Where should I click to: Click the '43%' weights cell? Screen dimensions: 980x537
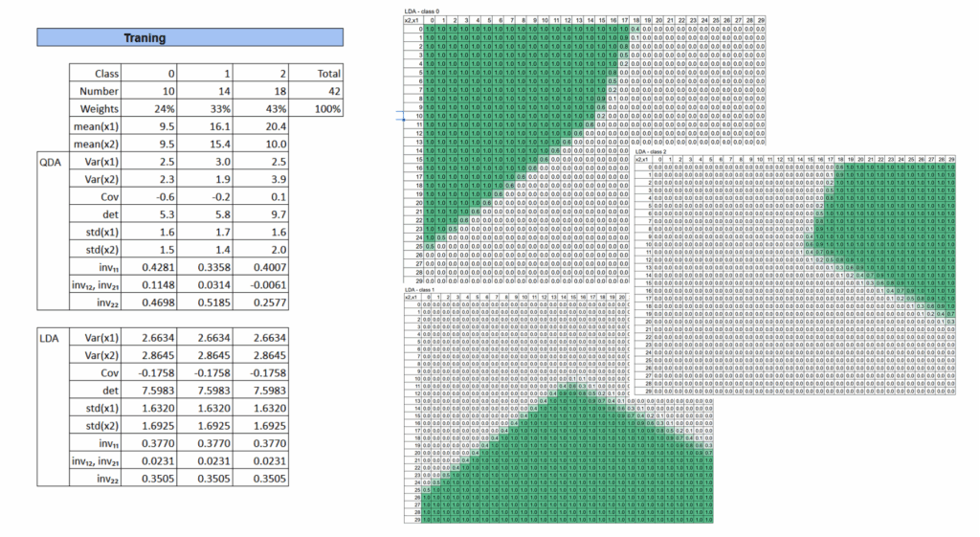260,108
